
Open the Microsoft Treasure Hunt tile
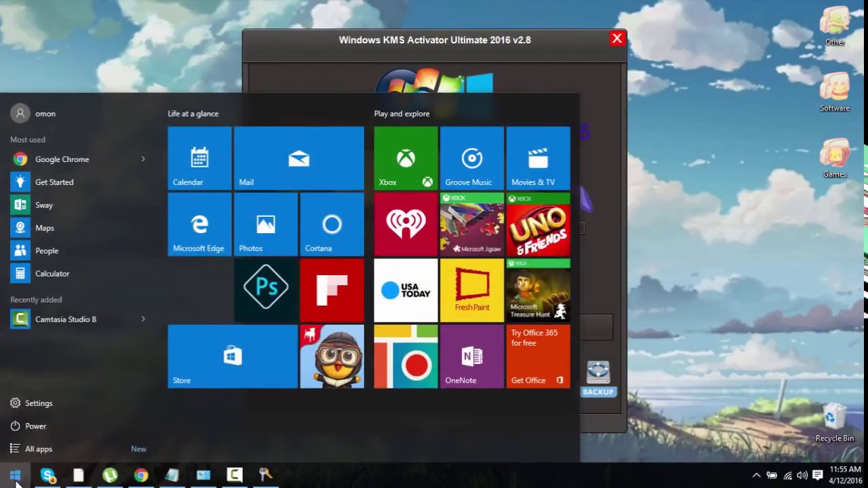coord(538,290)
